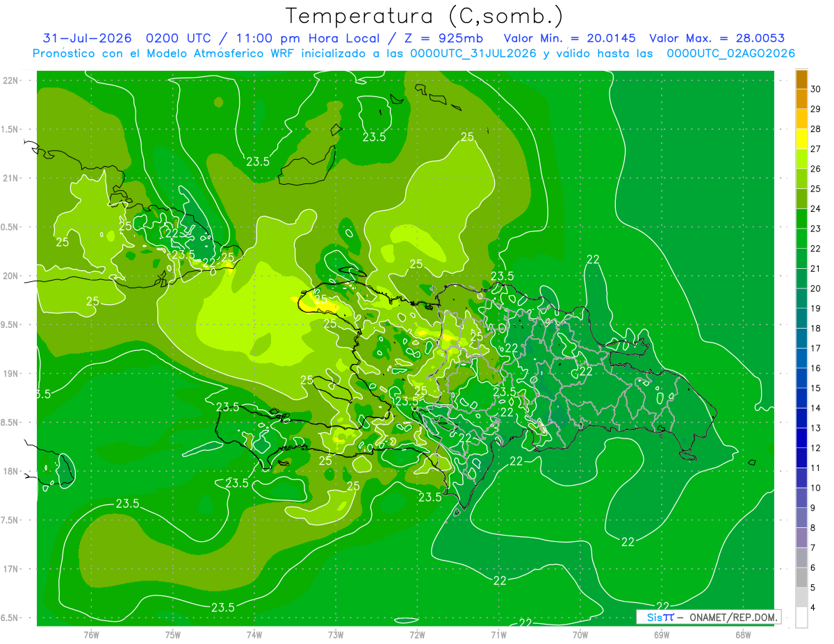Click the 'SisTT – ONAMET/REP.DOM.' logo box
The image size is (834, 644).
(708, 617)
